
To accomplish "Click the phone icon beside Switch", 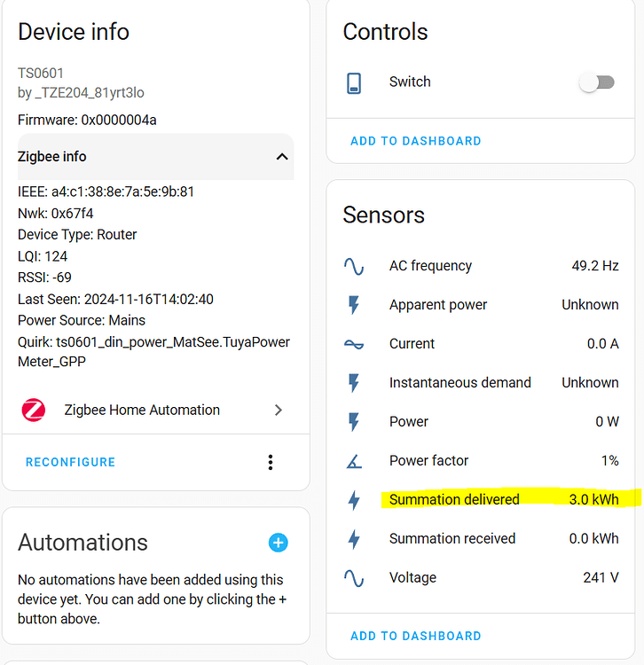I will (x=354, y=82).
